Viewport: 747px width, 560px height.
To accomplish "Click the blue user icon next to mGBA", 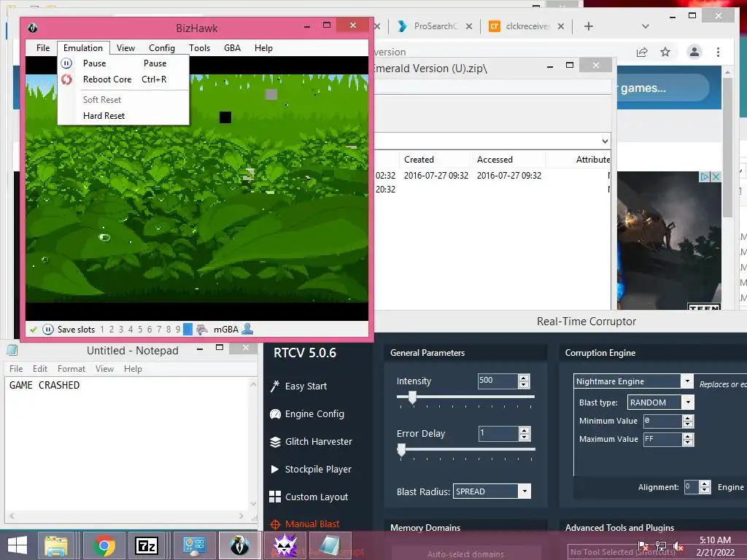I will point(247,329).
